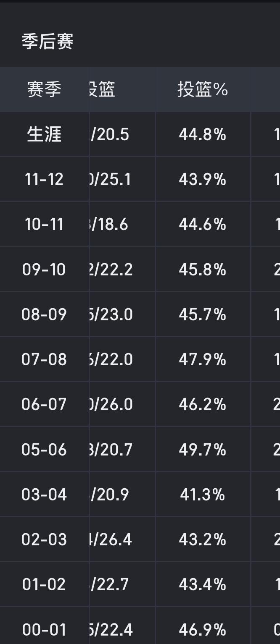280x644 pixels.
Task: Click the 02-03 season label
Action: pos(44,539)
